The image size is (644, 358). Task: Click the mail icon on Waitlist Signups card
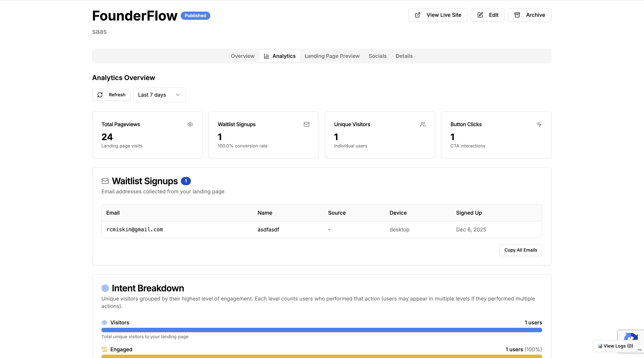tap(307, 124)
